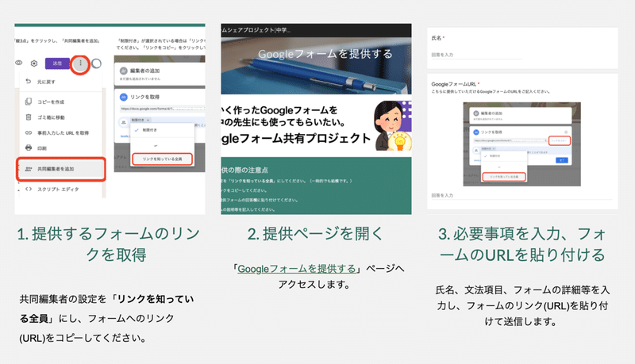635x364 pixels.
Task: Click the bold リンクを知っている全員 text in step 1 description
Action: (x=106, y=308)
